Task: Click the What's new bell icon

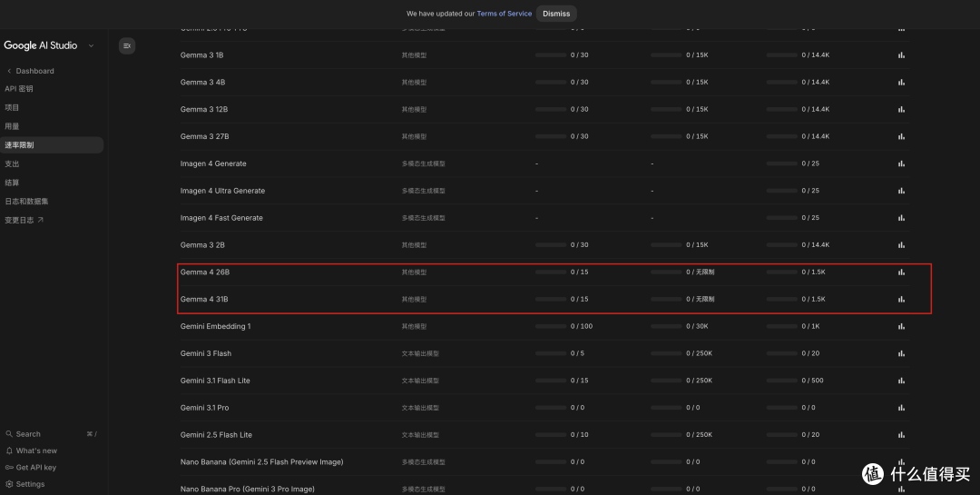Action: pos(9,450)
